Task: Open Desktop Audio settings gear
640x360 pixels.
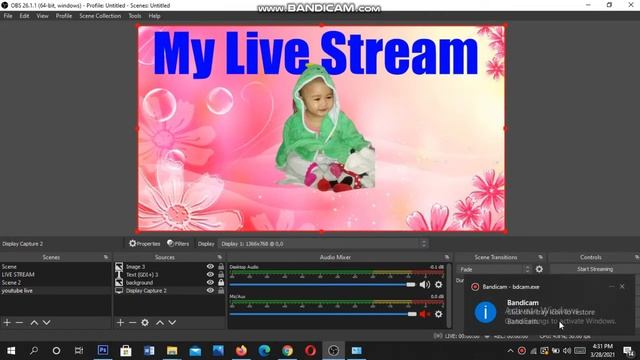Action: pyautogui.click(x=438, y=284)
